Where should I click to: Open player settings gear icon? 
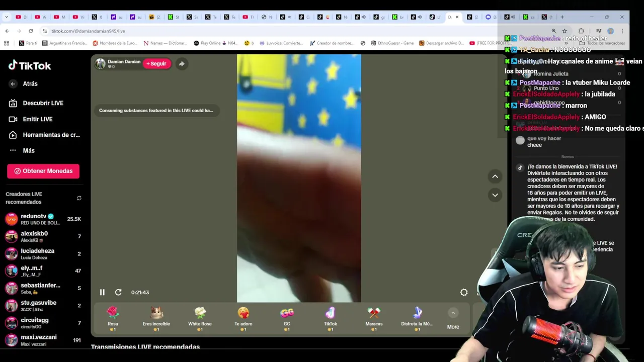point(464,292)
